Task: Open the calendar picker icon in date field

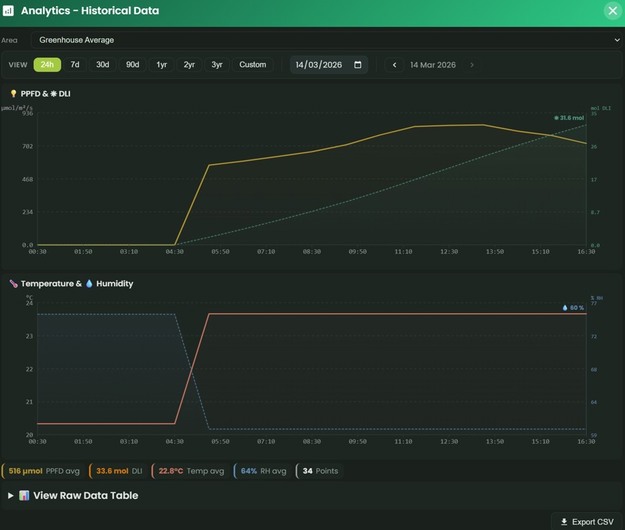Action: 358,65
